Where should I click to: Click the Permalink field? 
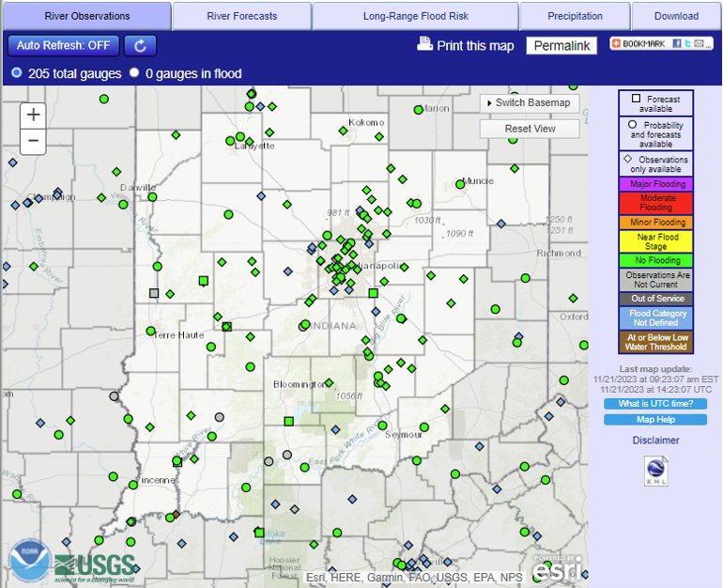point(561,45)
